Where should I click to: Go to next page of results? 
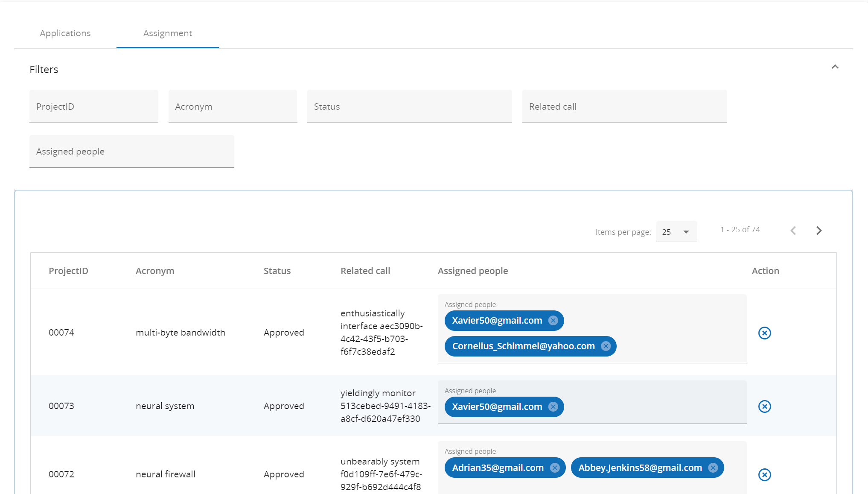[818, 231]
